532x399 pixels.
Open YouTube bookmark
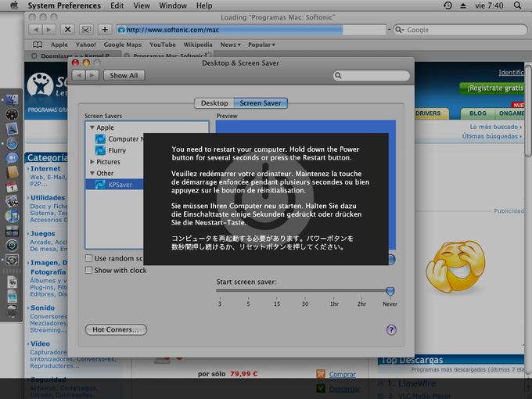pos(163,45)
